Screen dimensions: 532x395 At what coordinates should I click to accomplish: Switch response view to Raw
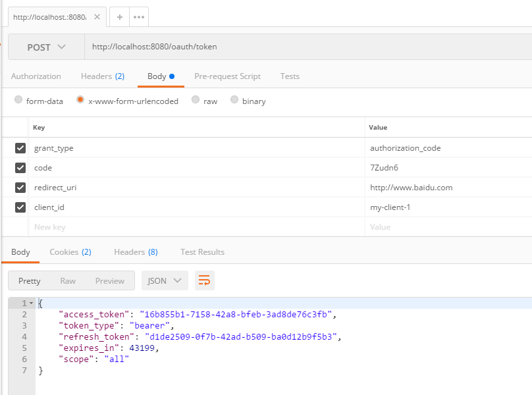pyautogui.click(x=68, y=280)
